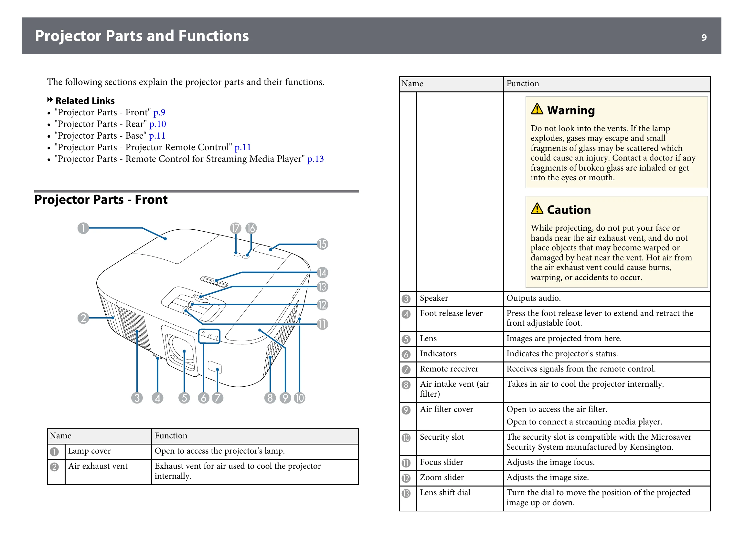Click callout number 7 below the diagram
Image resolution: width=756 pixels, height=534 pixels.
[x=218, y=398]
